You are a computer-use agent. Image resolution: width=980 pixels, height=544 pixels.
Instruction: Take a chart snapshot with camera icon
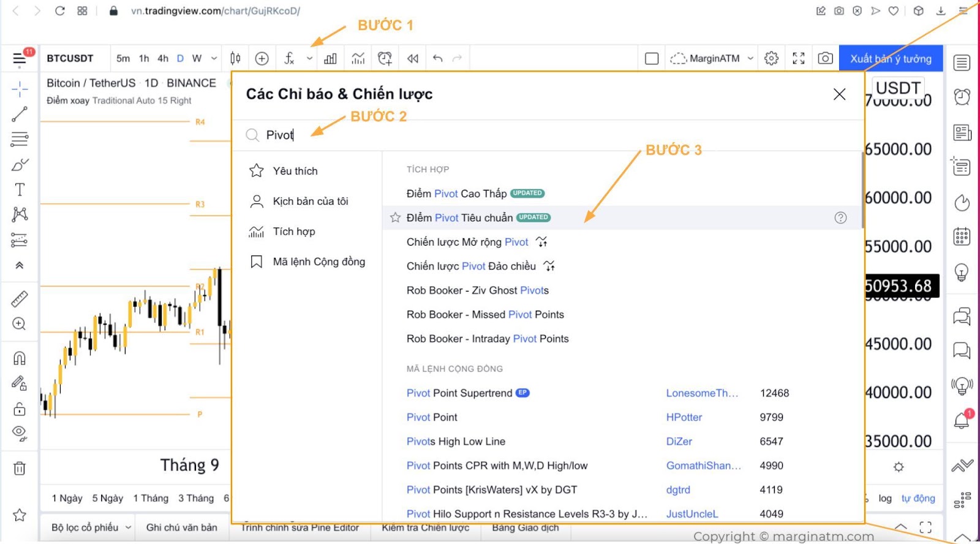(825, 58)
